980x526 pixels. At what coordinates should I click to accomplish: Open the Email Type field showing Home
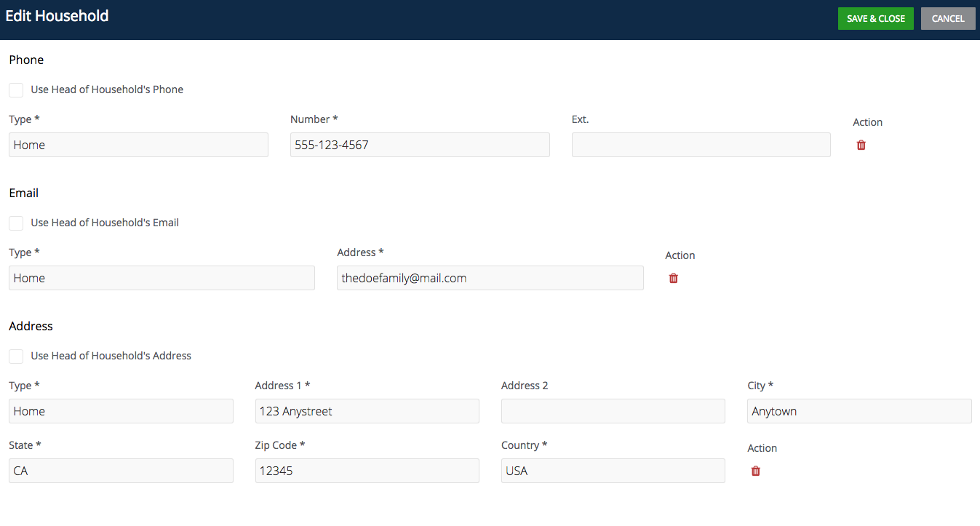[162, 278]
